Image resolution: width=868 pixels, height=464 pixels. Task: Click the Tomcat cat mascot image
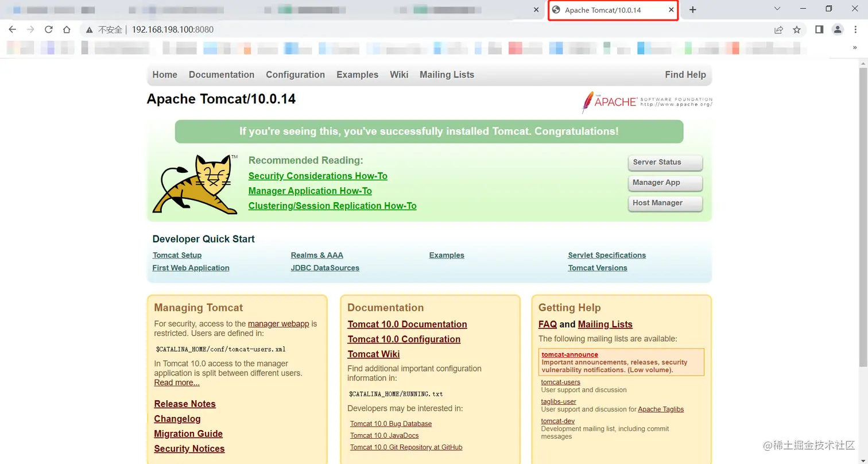[195, 184]
